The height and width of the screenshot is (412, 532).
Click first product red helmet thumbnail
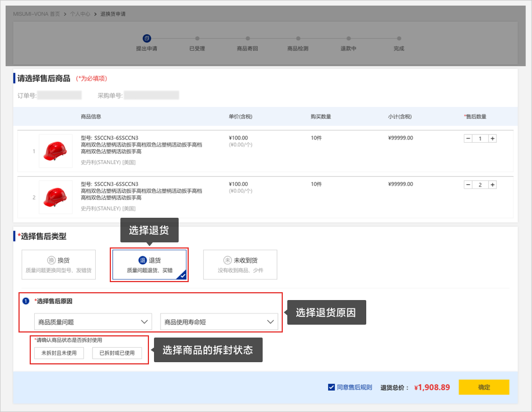[55, 151]
